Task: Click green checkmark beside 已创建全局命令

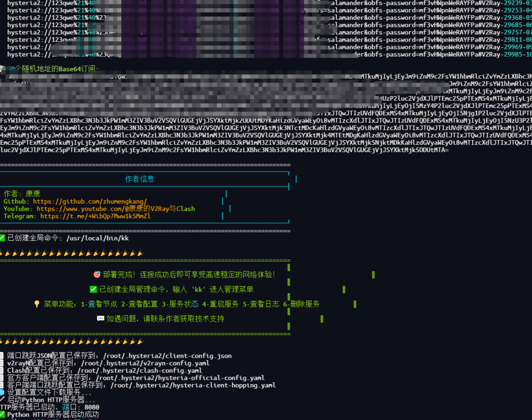Action: 2,238
